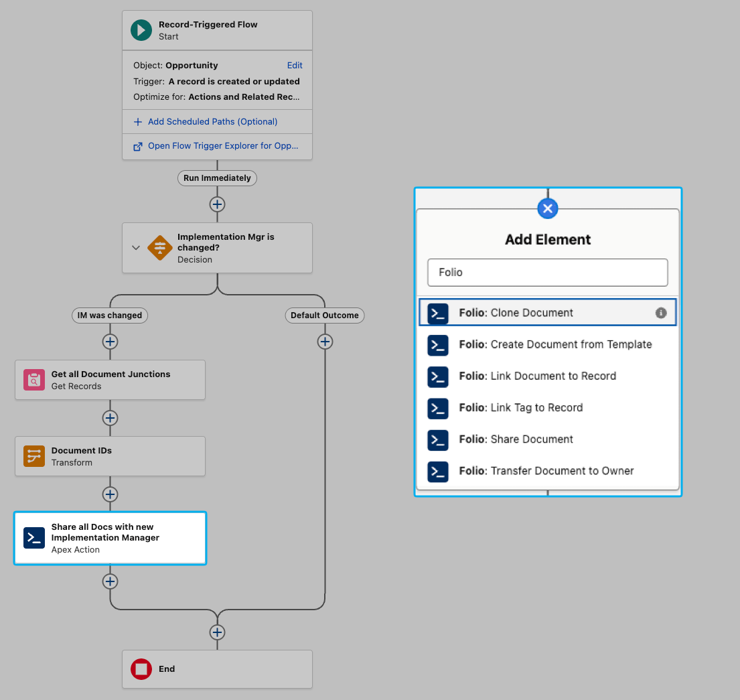The width and height of the screenshot is (740, 700).
Task: Click the Folio search input field
Action: pos(548,273)
